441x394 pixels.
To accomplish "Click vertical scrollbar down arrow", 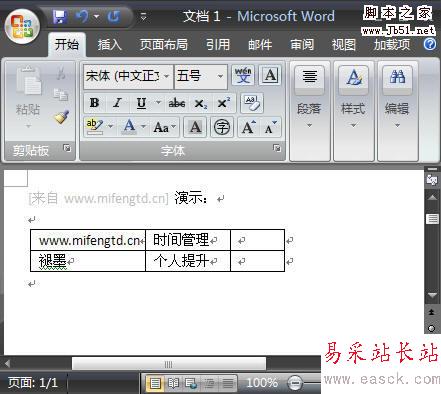I will pos(432,295).
